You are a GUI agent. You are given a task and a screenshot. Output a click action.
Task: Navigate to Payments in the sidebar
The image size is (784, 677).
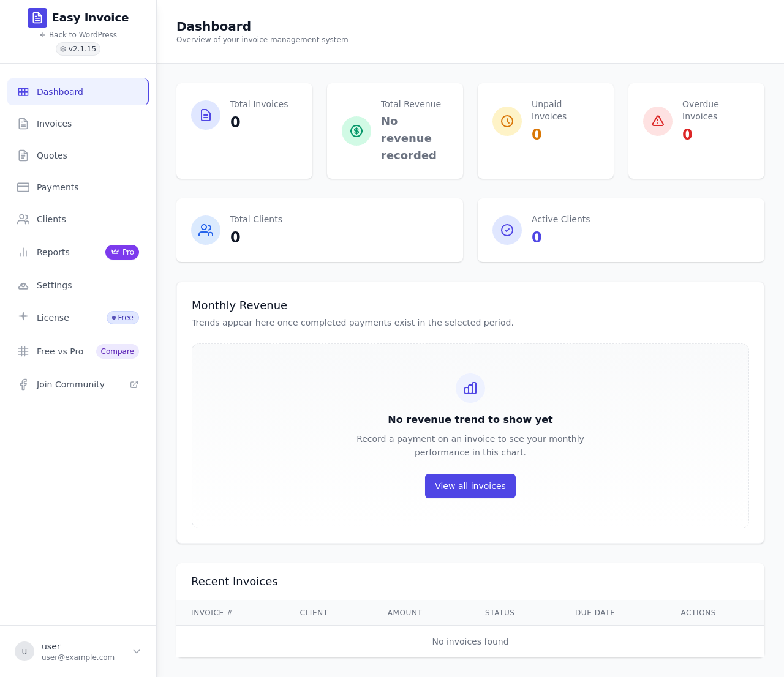pyautogui.click(x=78, y=187)
